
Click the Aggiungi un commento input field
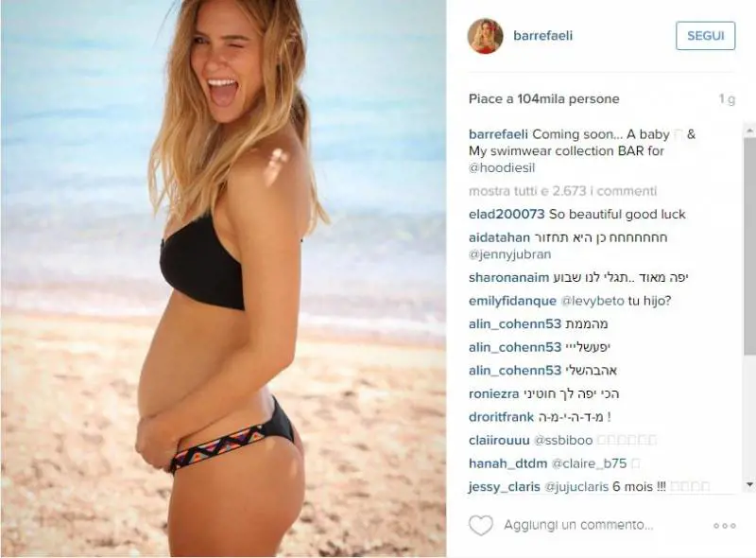[x=578, y=525]
